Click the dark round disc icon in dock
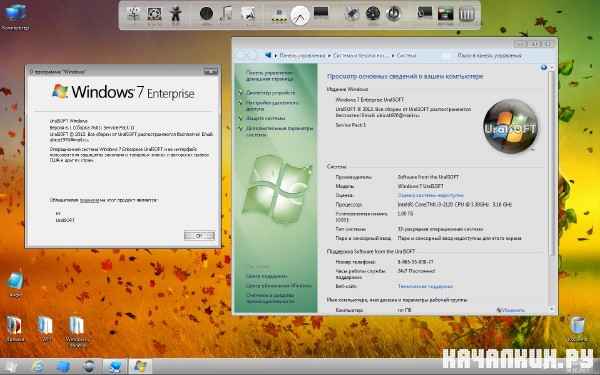The image size is (600, 375). click(206, 14)
